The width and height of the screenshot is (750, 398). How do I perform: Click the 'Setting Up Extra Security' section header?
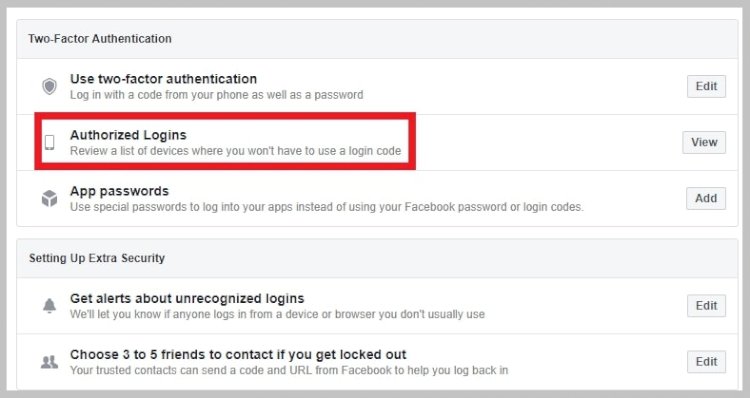pyautogui.click(x=97, y=258)
